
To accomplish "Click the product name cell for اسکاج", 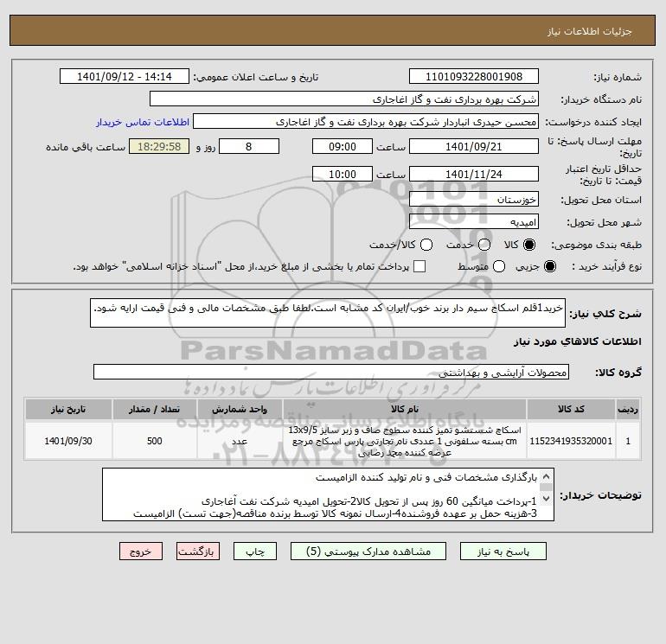I will tap(405, 441).
